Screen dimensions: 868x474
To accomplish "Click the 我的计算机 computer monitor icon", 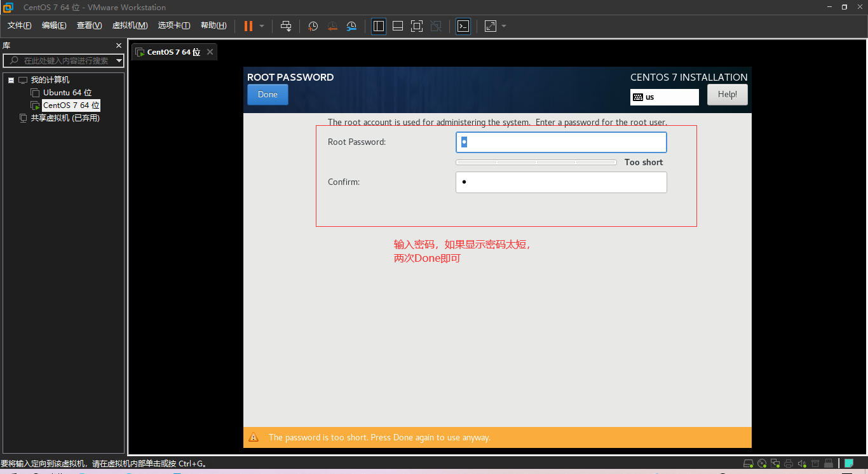I will (x=23, y=80).
